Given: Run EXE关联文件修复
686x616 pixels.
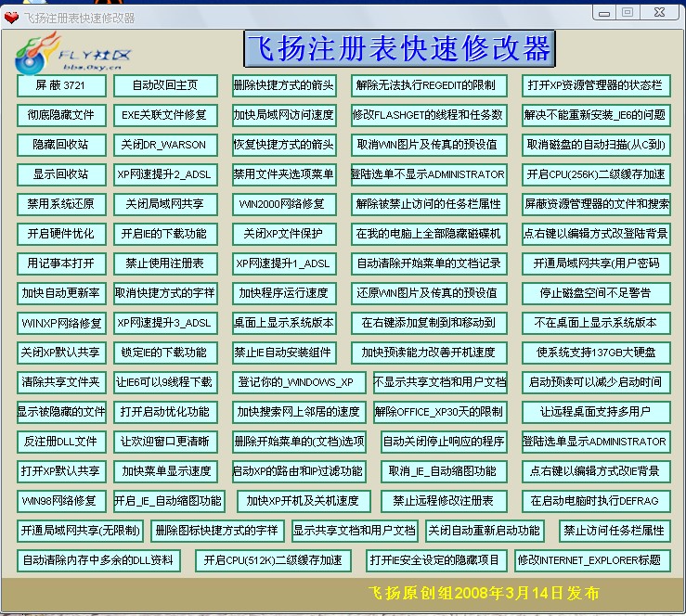Looking at the screenshot, I should click(165, 115).
